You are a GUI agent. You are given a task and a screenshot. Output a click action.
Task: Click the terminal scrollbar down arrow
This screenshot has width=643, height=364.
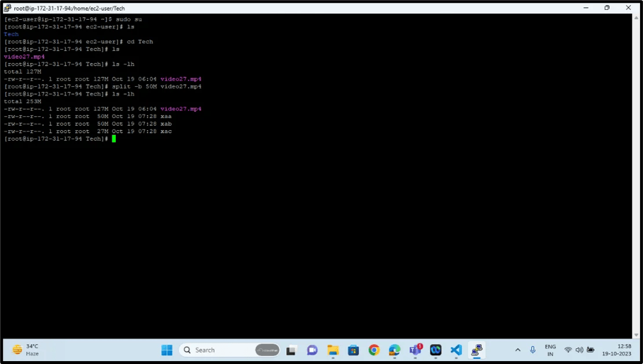pyautogui.click(x=637, y=334)
